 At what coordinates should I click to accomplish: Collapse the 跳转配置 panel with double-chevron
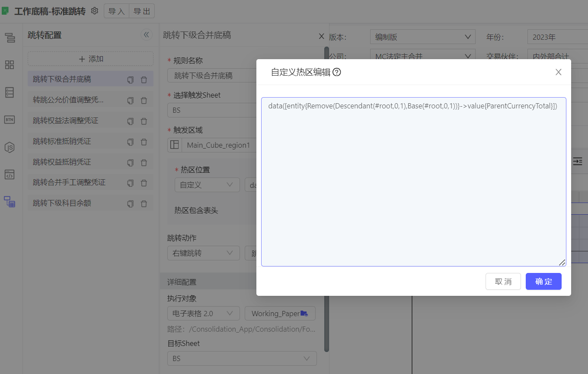[x=146, y=35]
